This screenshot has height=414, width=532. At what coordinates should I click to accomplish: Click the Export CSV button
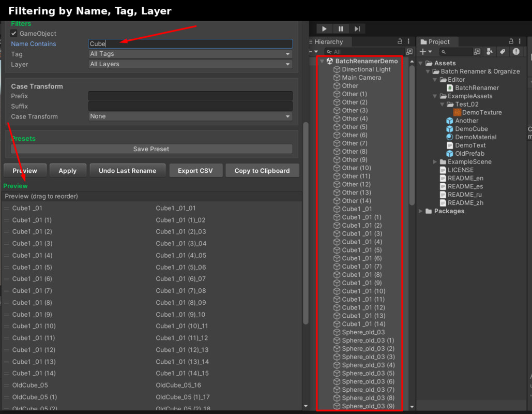pyautogui.click(x=195, y=170)
